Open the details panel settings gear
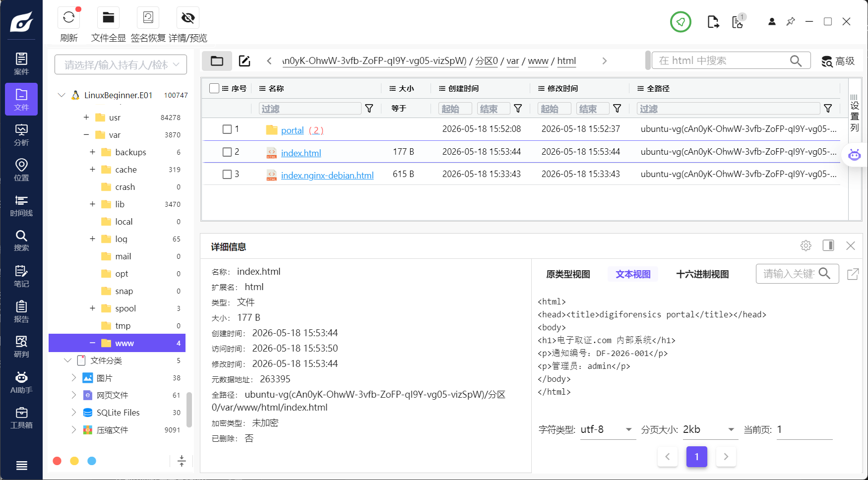Screen dimensions: 868x480 [x=806, y=245]
